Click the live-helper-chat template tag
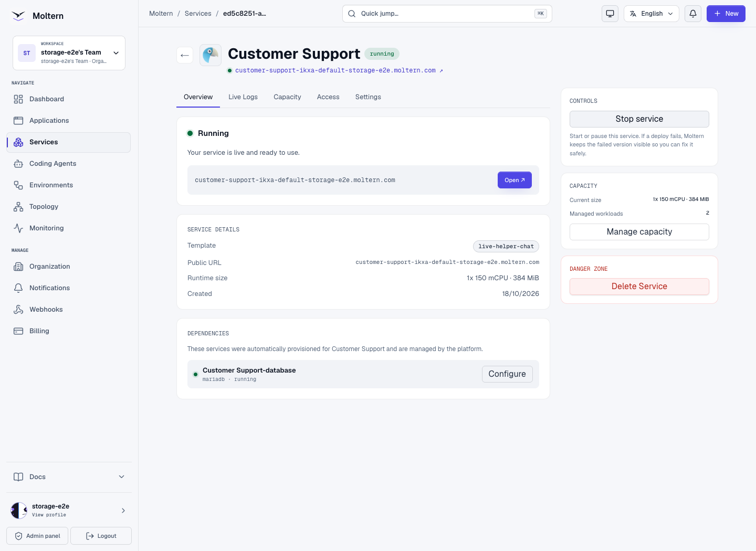756x551 pixels. pos(506,246)
